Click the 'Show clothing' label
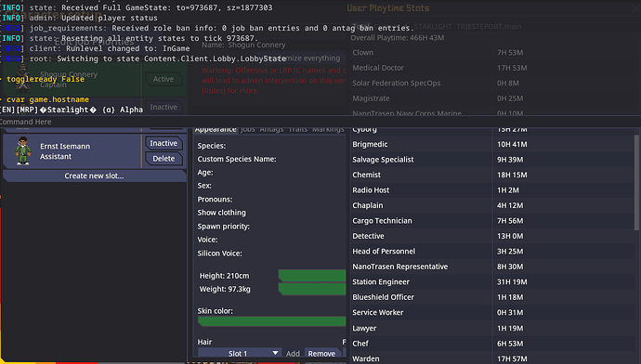 tap(222, 213)
